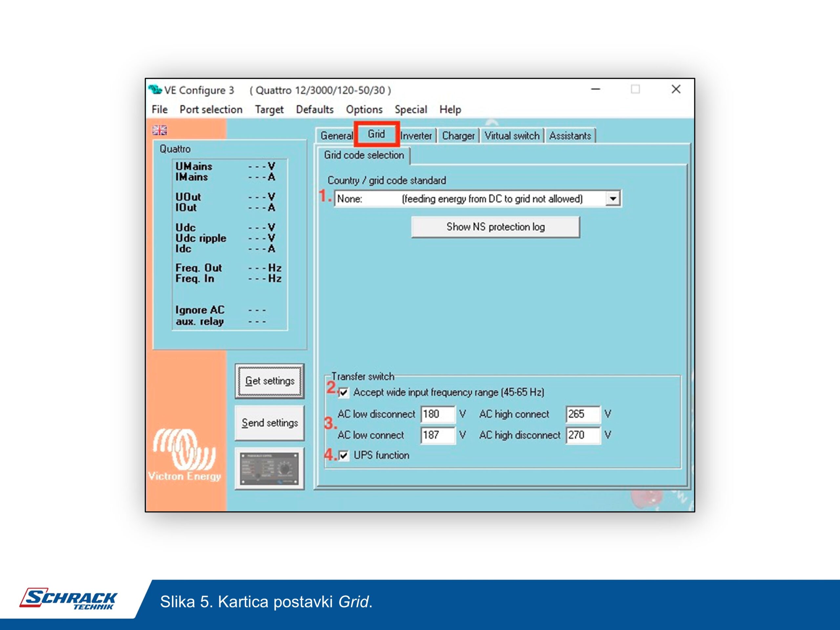Open Country / grid code standard dropdown arrow
Image resolution: width=840 pixels, height=630 pixels.
613,199
